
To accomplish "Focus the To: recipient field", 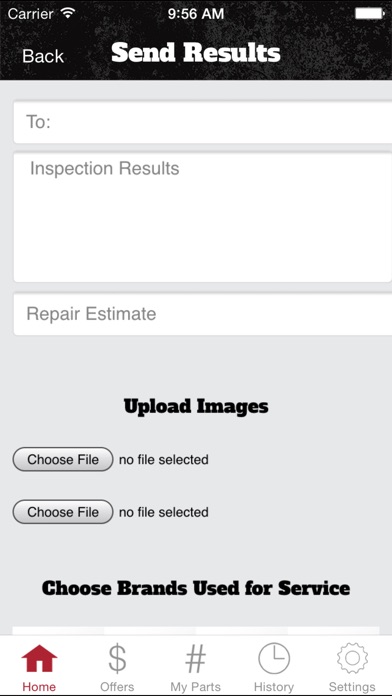I will coord(203,122).
